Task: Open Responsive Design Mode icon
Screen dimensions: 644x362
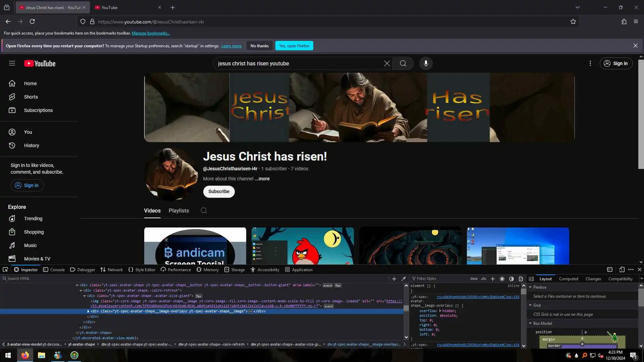Action: click(x=622, y=269)
